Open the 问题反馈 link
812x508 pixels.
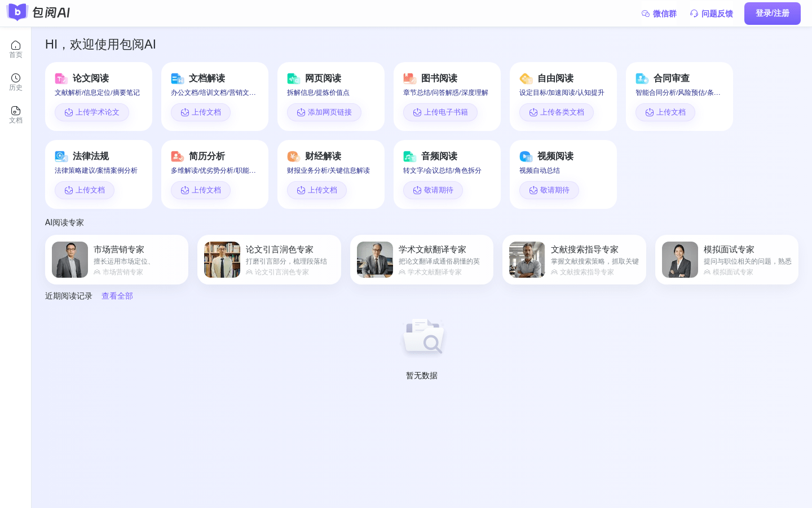click(712, 14)
